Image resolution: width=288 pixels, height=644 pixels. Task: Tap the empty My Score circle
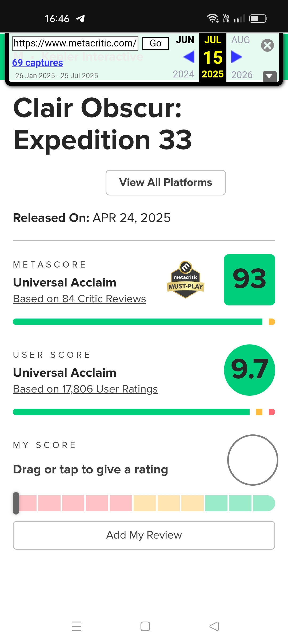[x=253, y=460]
